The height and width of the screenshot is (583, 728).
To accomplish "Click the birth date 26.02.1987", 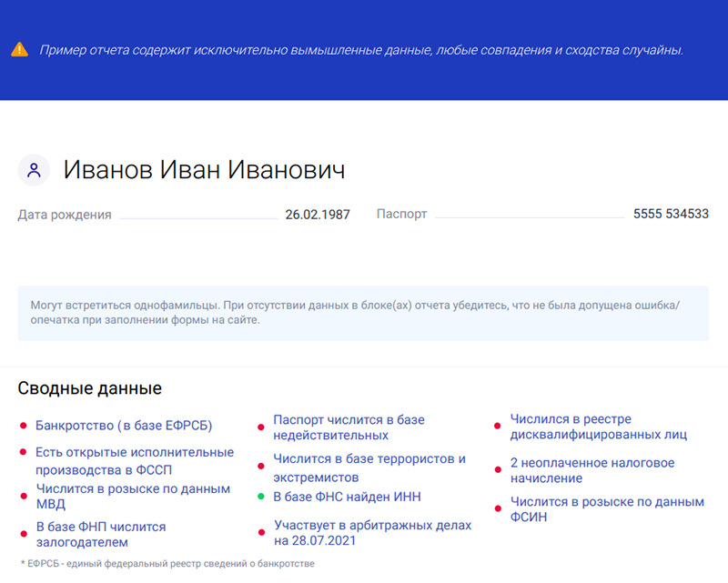I will tap(318, 215).
